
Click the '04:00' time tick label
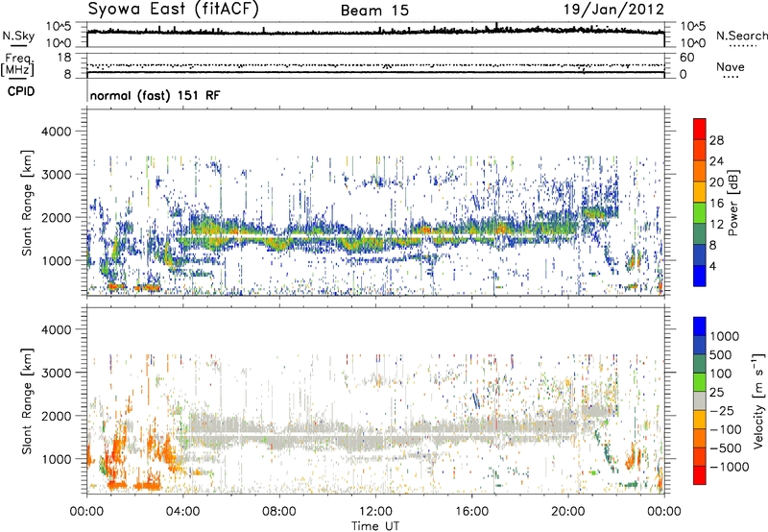(x=182, y=512)
